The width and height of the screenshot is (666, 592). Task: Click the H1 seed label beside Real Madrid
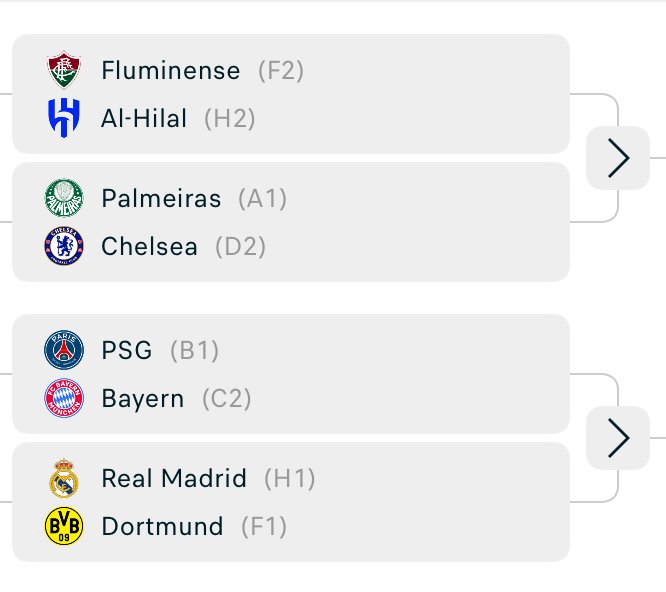pos(290,479)
